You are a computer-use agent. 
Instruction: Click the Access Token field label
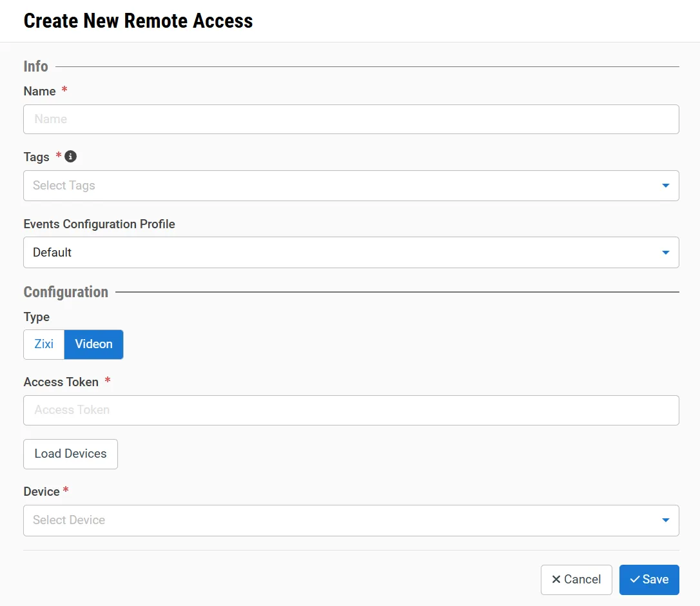pyautogui.click(x=61, y=382)
